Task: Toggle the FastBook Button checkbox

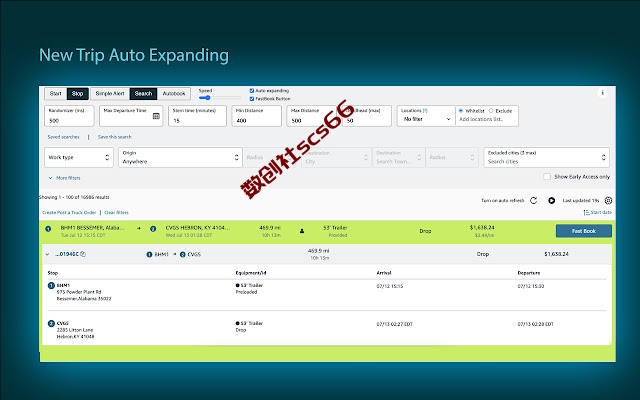Action: click(x=252, y=99)
